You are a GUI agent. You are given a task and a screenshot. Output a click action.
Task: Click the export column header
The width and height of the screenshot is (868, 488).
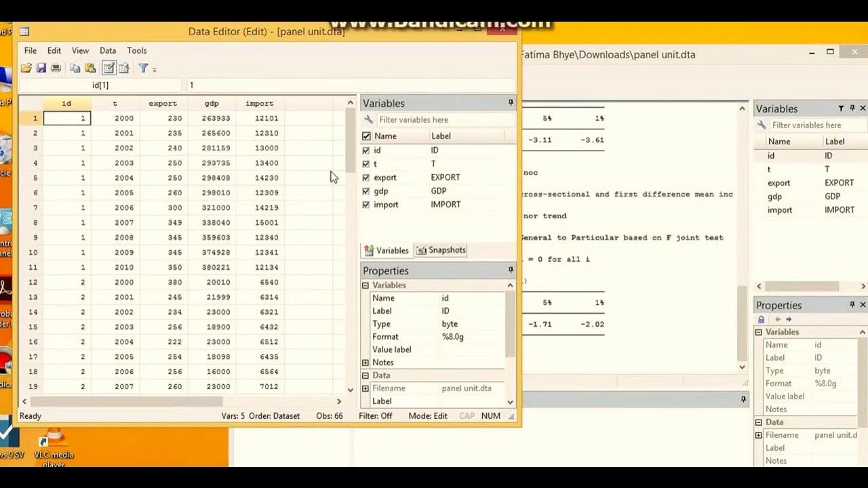(163, 103)
